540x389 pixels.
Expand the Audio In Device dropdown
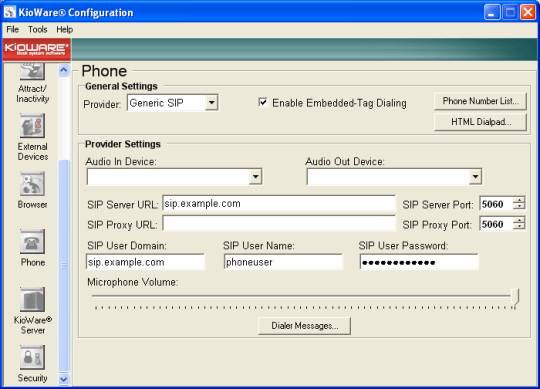[x=255, y=177]
